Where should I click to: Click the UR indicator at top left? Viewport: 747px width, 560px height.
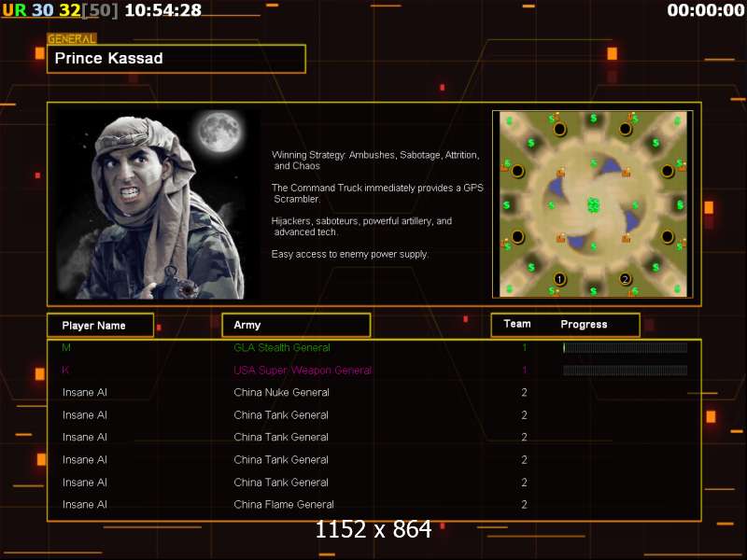point(14,10)
